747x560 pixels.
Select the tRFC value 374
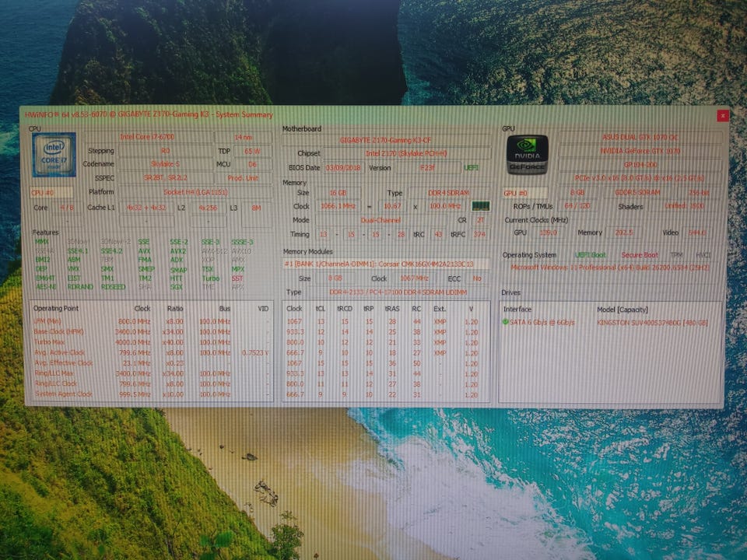click(479, 234)
